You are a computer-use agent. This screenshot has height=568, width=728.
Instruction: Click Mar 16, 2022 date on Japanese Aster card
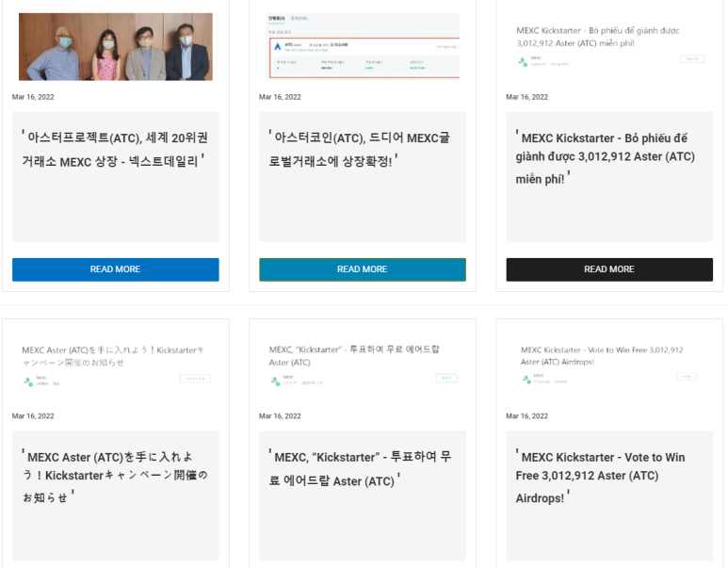point(33,416)
